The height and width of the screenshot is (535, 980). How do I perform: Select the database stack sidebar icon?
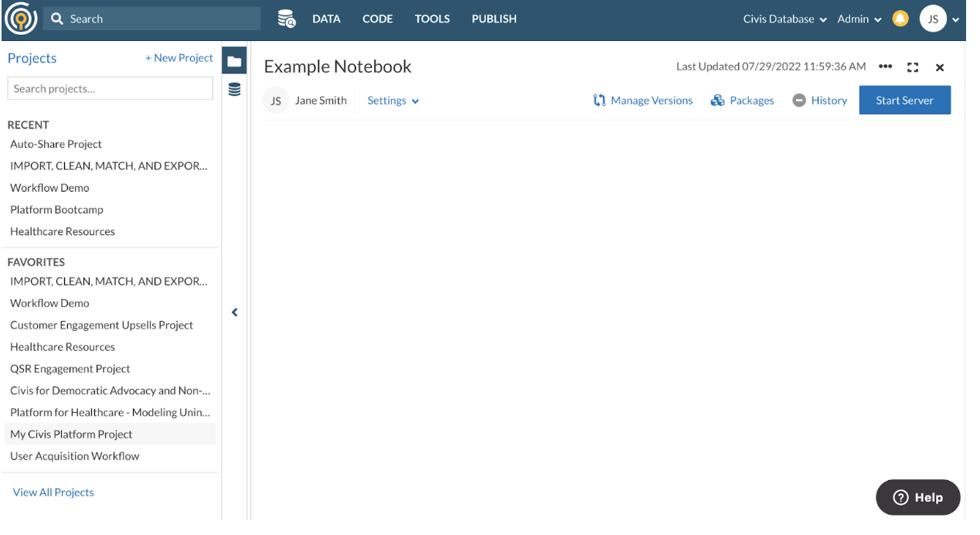coord(234,90)
